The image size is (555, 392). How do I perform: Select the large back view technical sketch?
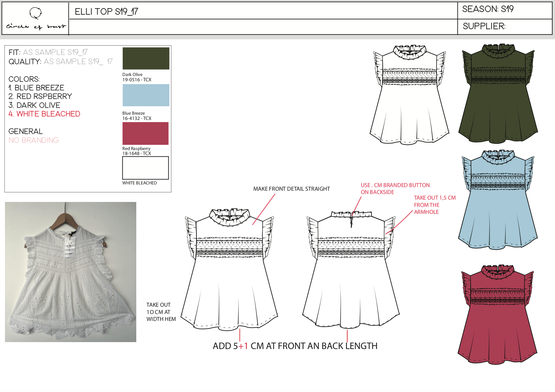point(351,269)
